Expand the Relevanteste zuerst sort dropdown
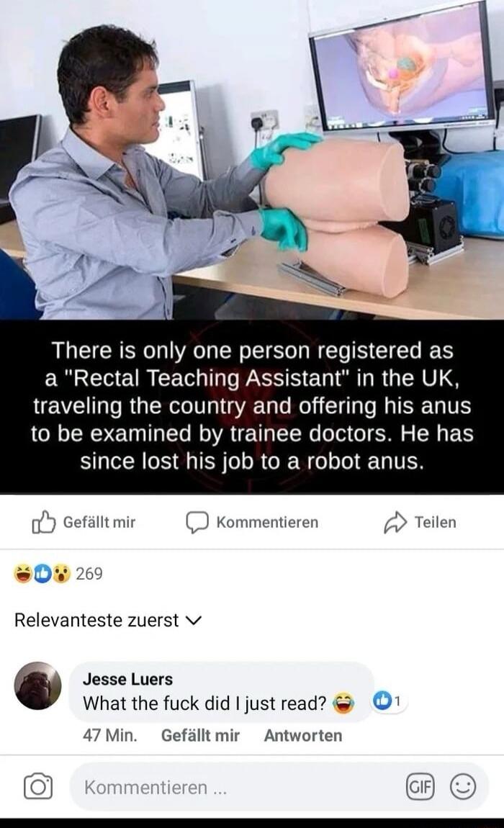 click(x=108, y=620)
